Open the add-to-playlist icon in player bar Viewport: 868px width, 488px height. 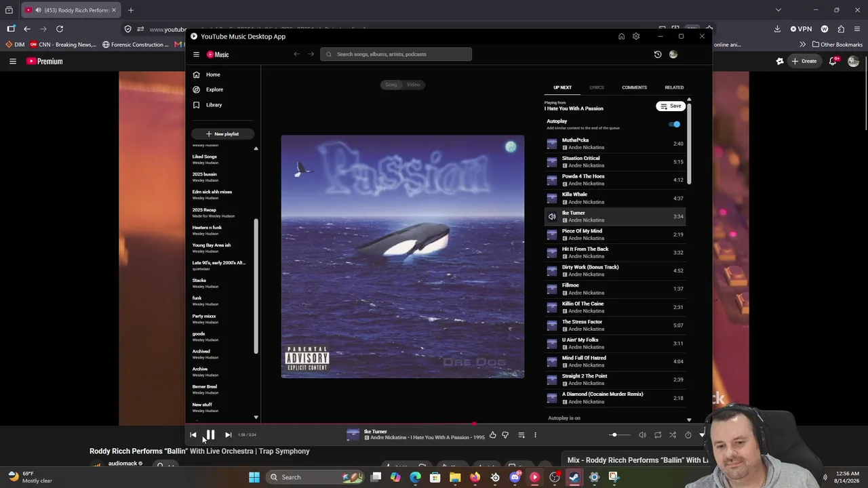(521, 435)
